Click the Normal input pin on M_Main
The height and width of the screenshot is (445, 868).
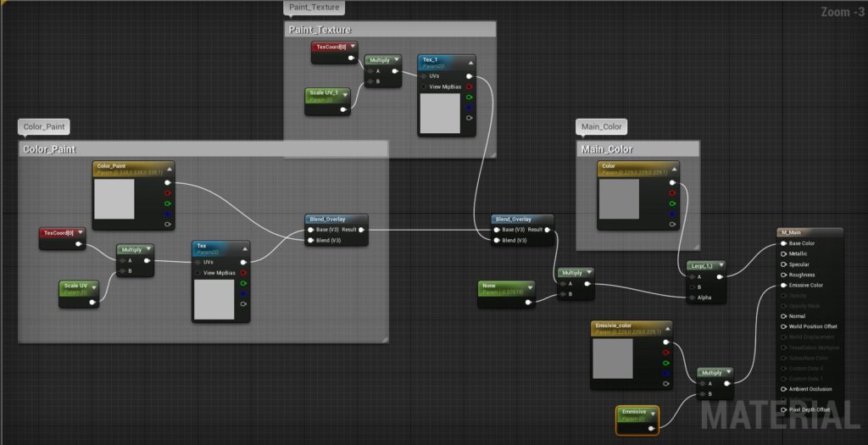coord(783,316)
